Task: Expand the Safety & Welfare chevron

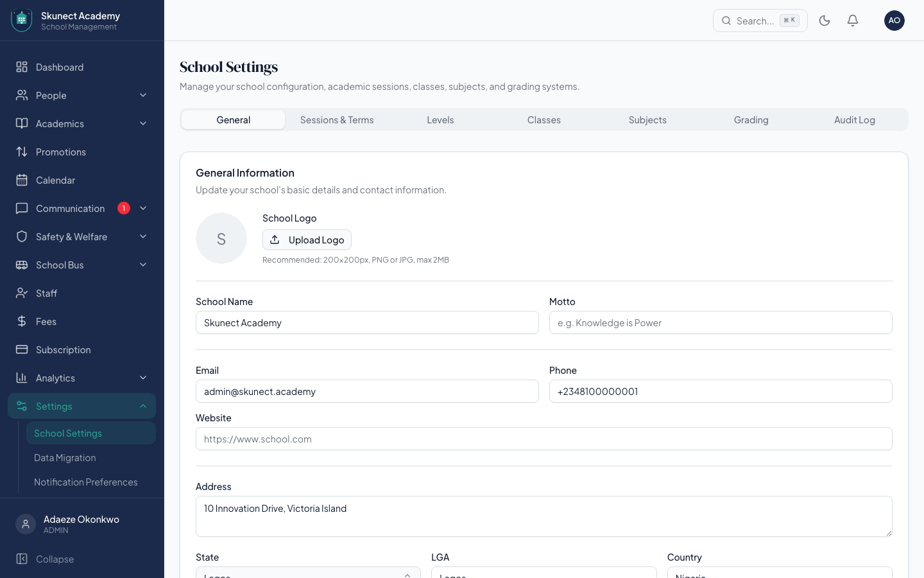Action: (143, 236)
